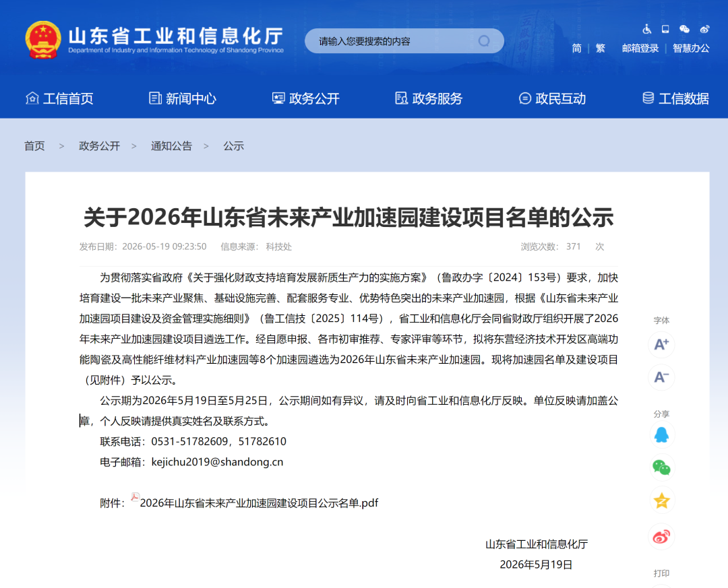Image resolution: width=728 pixels, height=588 pixels.
Task: Click the publish date 2026-05-19 09:23:50
Action: click(x=164, y=247)
